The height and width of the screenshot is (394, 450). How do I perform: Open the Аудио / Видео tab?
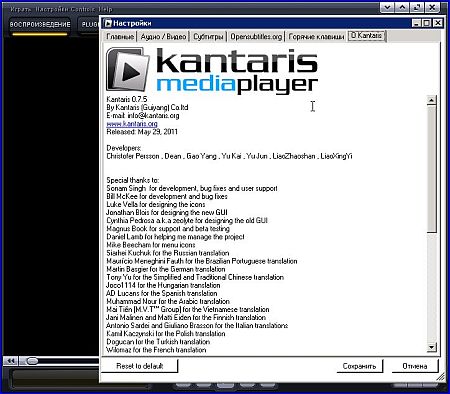(163, 36)
